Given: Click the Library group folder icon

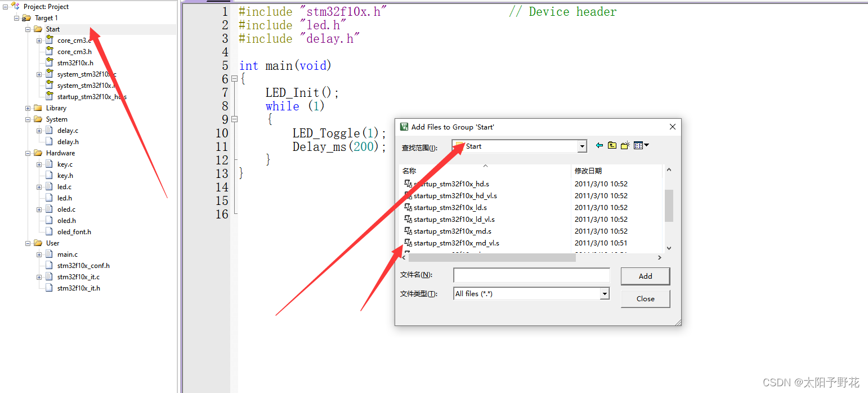Looking at the screenshot, I should pos(38,108).
